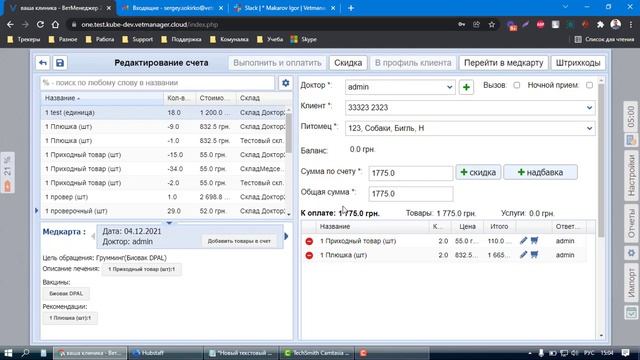Click the '1 Плюшка (шт):1' recommendation tag
The image size is (640, 360).
70,318
